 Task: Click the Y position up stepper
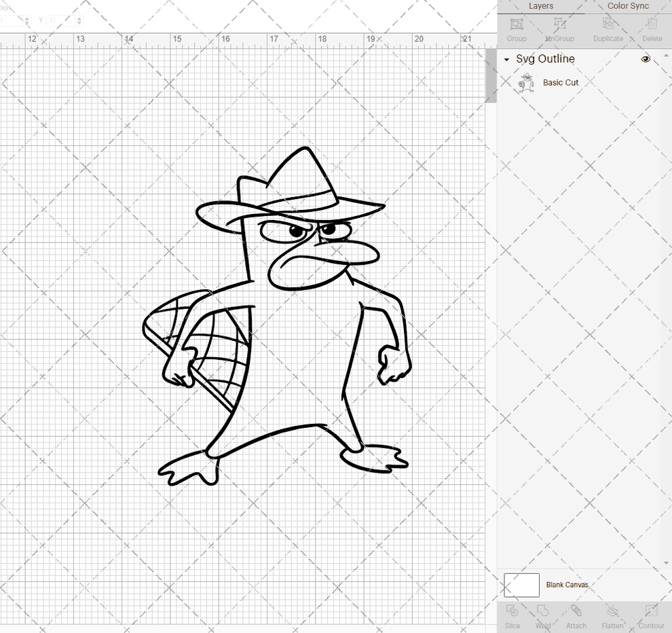(80, 17)
